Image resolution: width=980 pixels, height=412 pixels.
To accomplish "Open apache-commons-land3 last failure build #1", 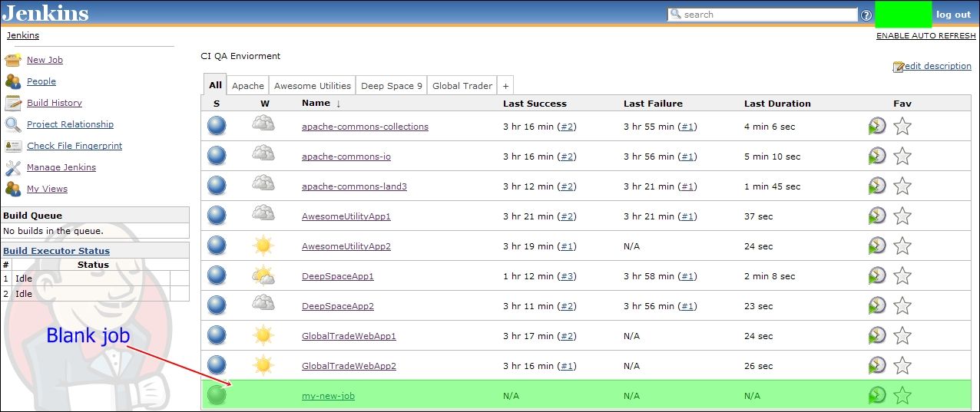I will [x=687, y=186].
